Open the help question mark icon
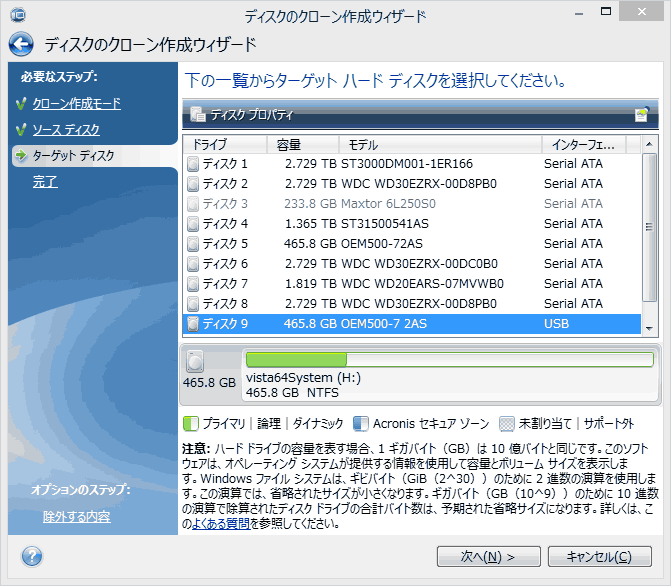The width and height of the screenshot is (671, 586). tap(32, 556)
